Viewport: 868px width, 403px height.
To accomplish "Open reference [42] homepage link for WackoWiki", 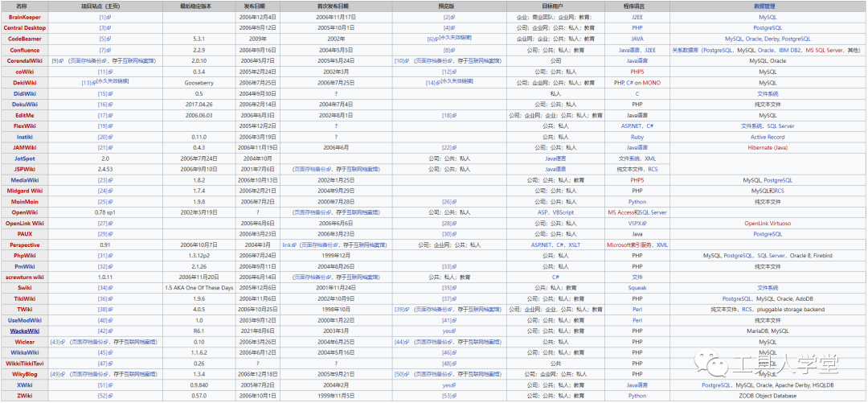I will point(105,331).
